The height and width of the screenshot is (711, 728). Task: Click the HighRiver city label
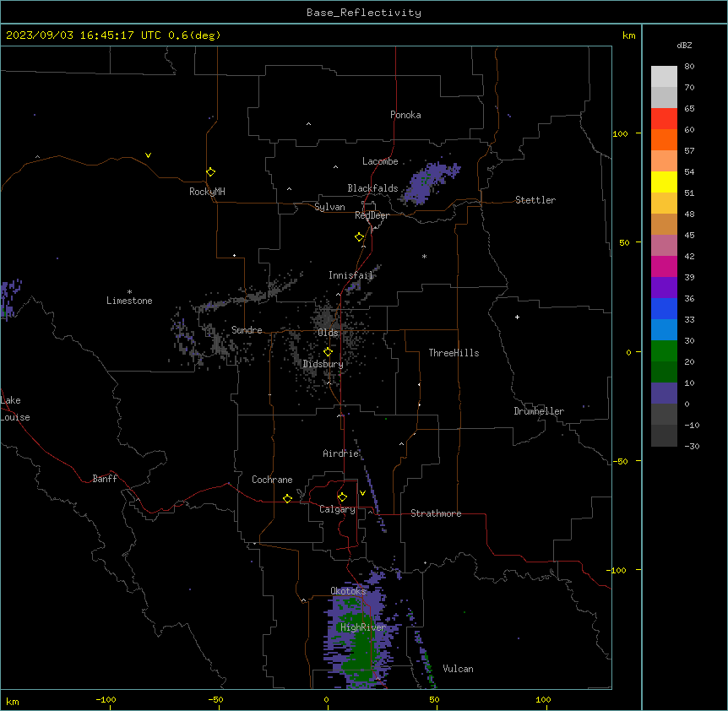click(x=363, y=627)
